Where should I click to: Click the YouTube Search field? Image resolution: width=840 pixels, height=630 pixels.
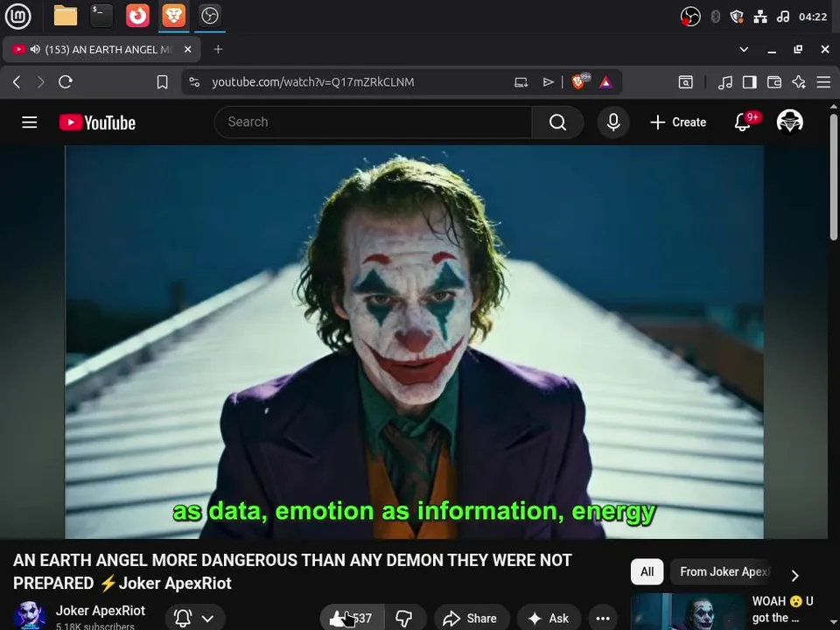(x=373, y=122)
